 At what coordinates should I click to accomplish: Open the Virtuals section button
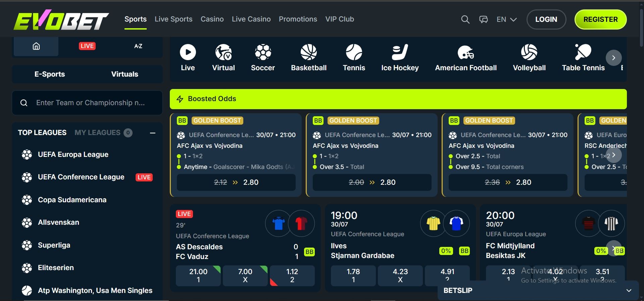coord(125,74)
